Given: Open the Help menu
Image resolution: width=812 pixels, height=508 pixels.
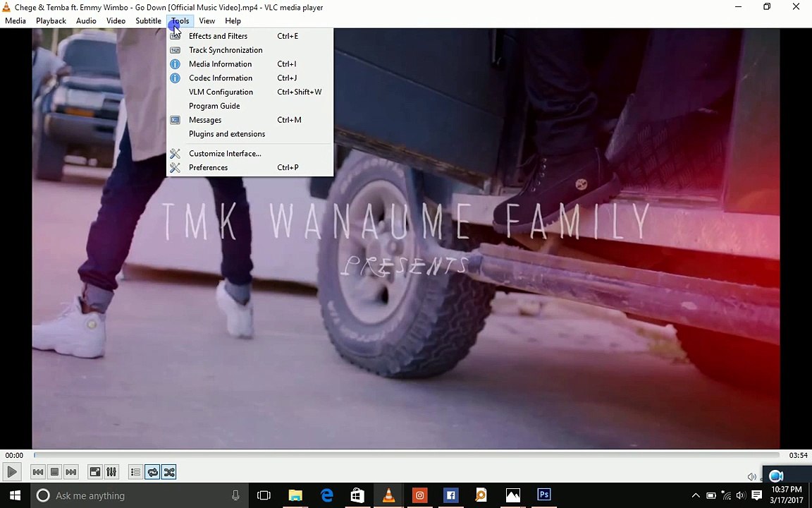Looking at the screenshot, I should (233, 20).
